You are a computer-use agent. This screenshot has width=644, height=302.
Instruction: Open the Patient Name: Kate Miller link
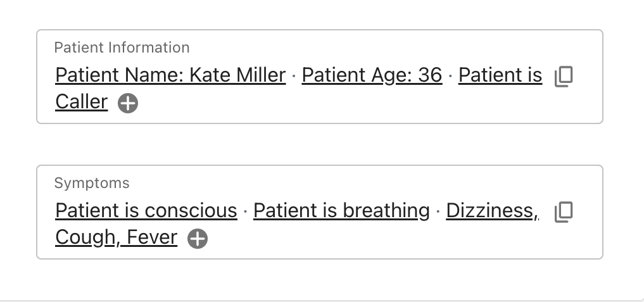point(170,75)
